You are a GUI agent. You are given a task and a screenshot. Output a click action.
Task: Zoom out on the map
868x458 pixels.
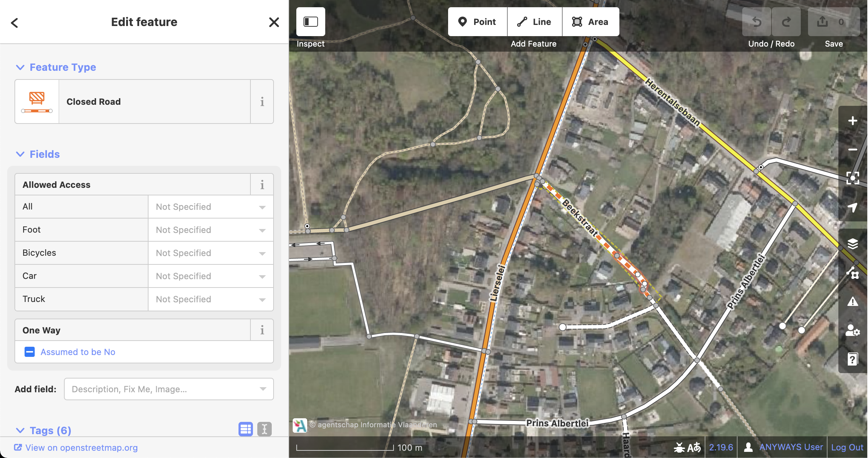coord(852,150)
